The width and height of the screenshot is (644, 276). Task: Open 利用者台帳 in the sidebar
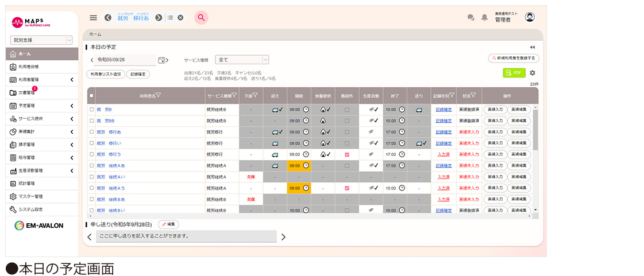point(41,67)
